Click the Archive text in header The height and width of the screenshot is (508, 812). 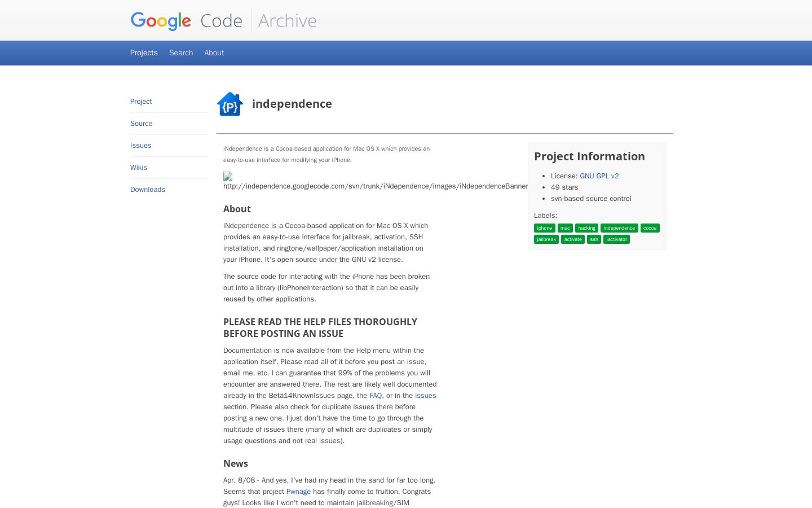288,21
